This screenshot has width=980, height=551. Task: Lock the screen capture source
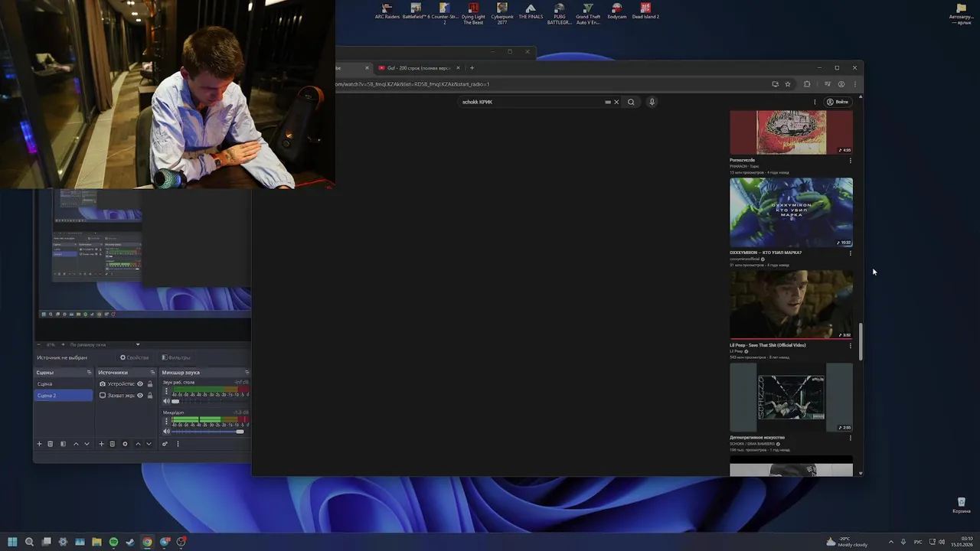coord(150,396)
